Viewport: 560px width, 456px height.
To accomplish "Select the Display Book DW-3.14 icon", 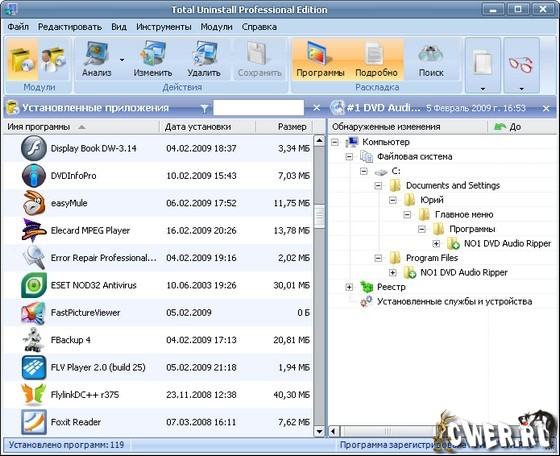I will [x=34, y=148].
